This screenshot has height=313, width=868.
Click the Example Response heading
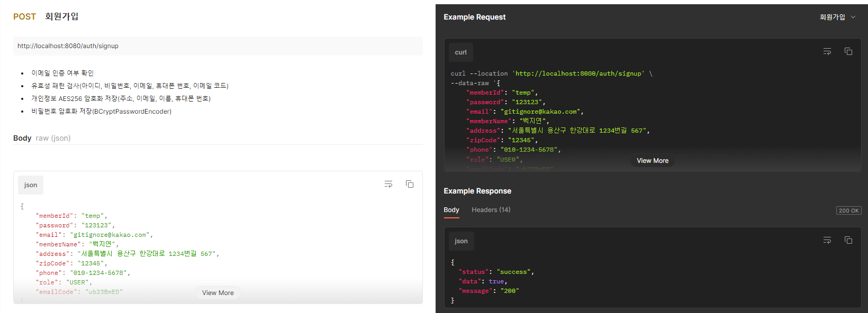[x=477, y=191]
